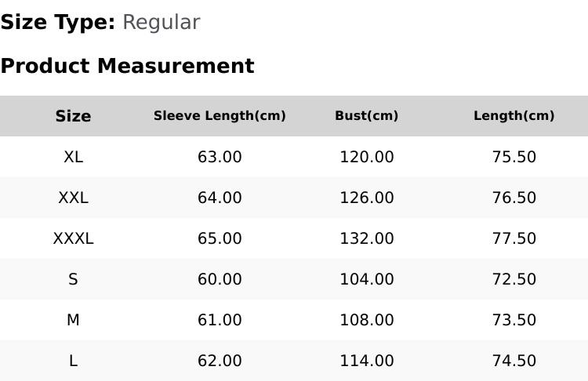Click the Sleeve Length(cm) column header
Screen dimensions: 588x381
pyautogui.click(x=220, y=116)
